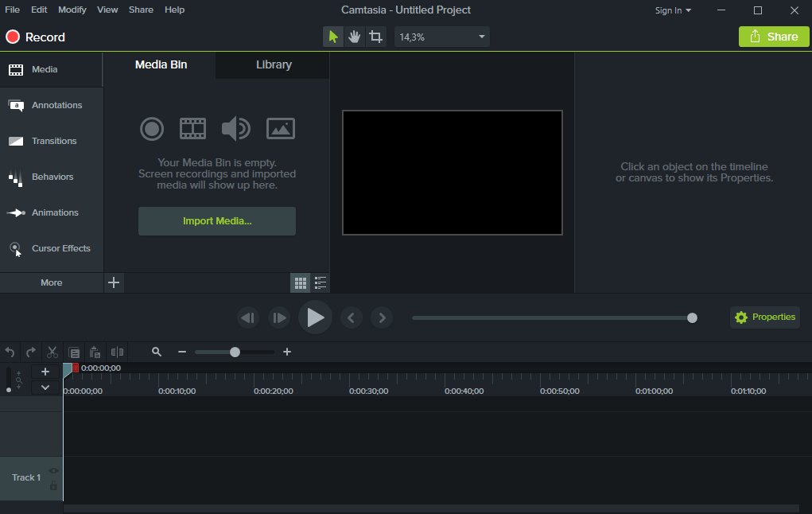This screenshot has height=514, width=812.
Task: Click the Split clip icon
Action: [117, 352]
